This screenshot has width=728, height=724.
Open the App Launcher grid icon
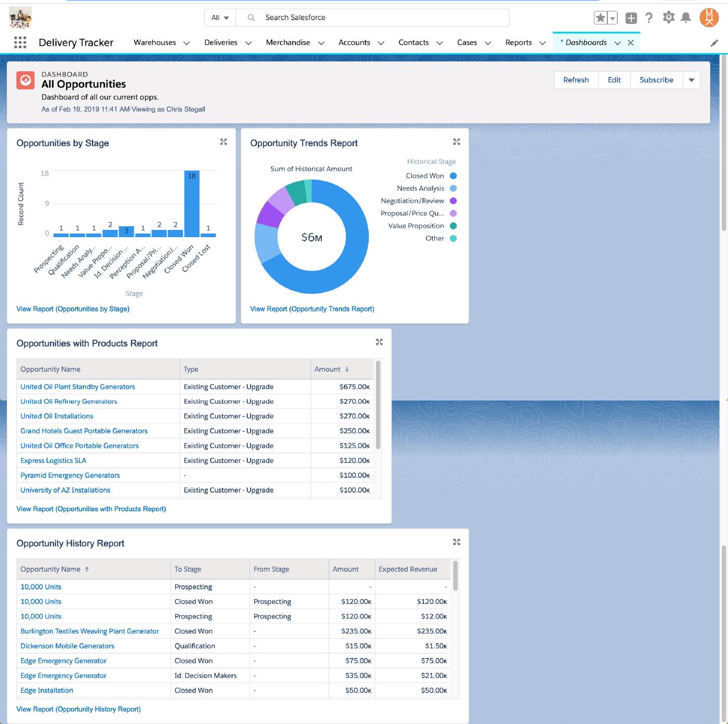tap(20, 43)
